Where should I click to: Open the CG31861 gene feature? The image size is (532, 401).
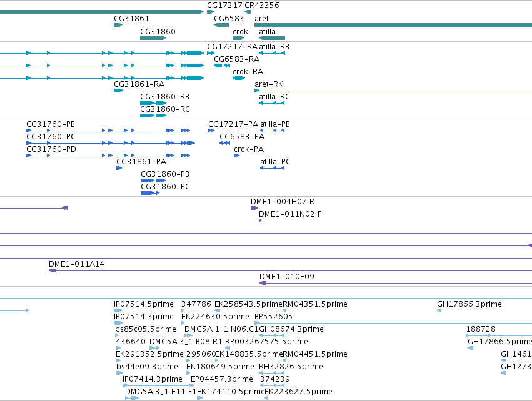118,25
